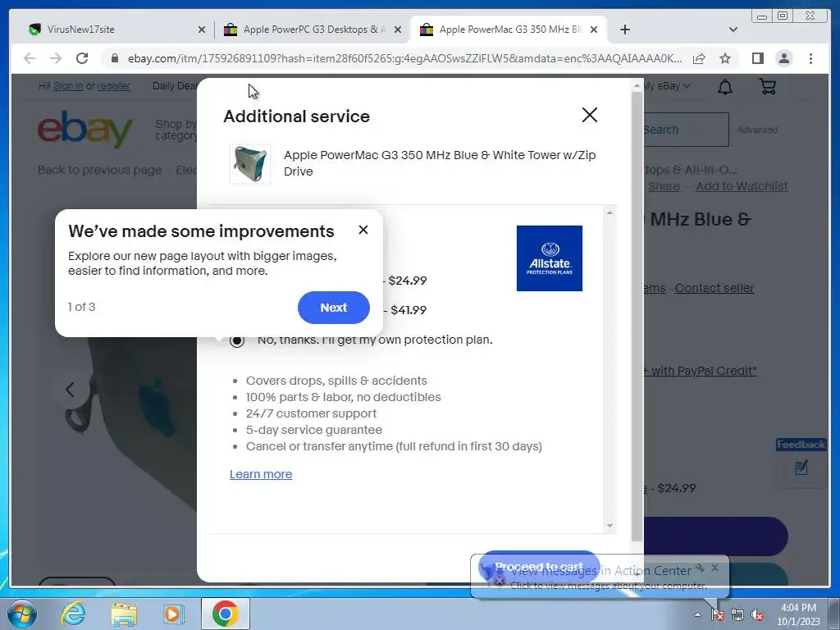Open Windows Start menu

point(21,614)
